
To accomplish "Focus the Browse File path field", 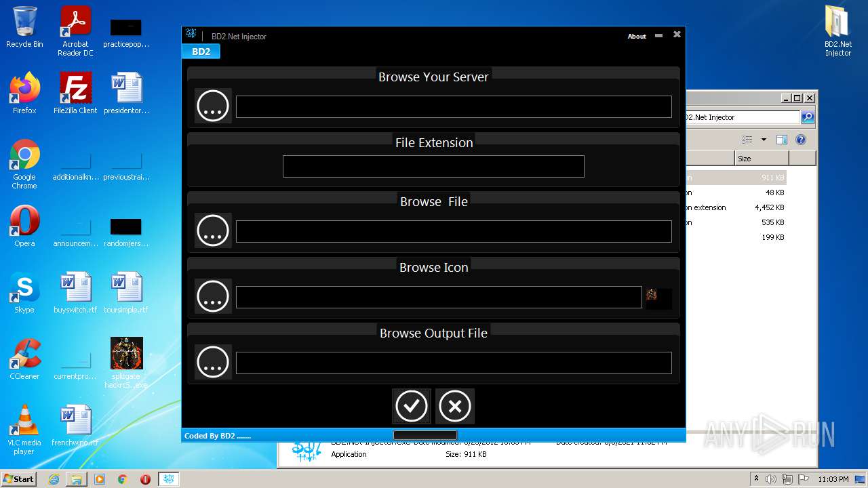I will [454, 231].
